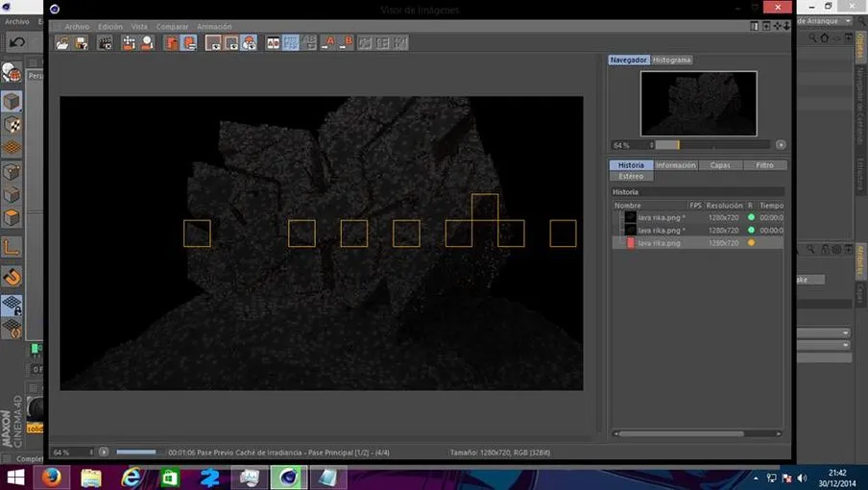This screenshot has height=490, width=868.
Task: Switch to the Navegador tab
Action: coord(628,60)
